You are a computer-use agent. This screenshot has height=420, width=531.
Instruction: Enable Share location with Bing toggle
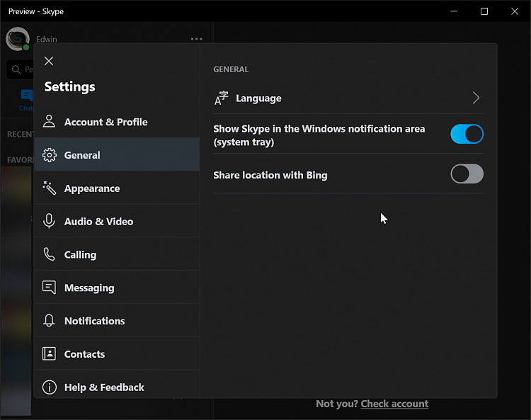point(467,174)
